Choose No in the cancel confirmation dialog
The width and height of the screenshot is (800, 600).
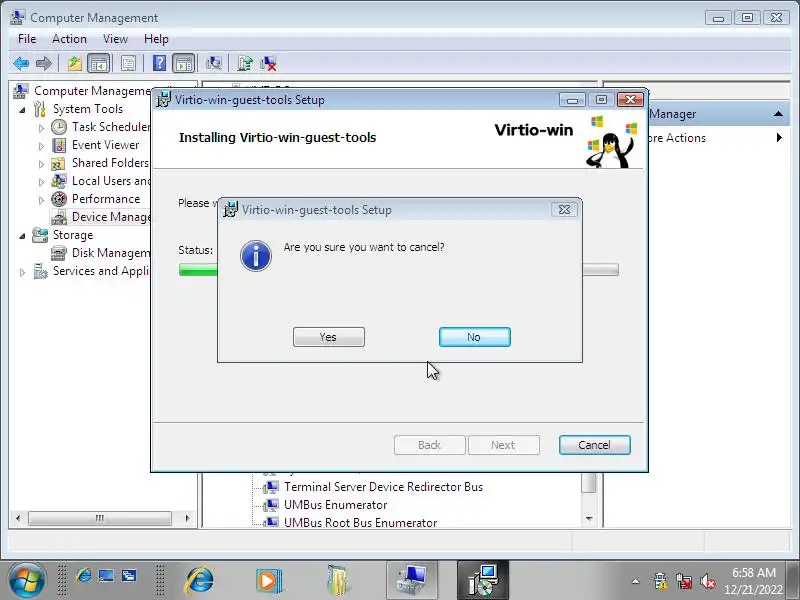pos(474,337)
